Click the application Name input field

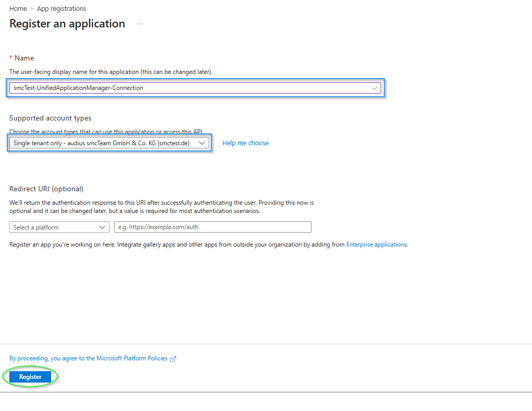point(195,88)
